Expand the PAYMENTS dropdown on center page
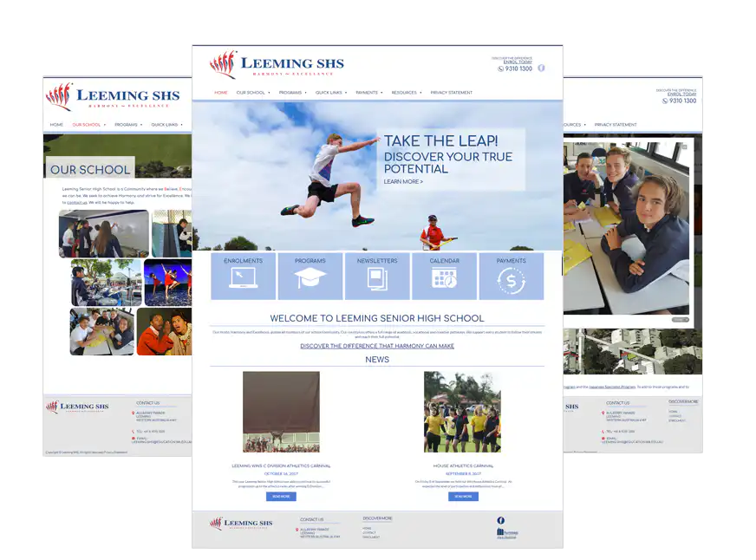 [369, 93]
